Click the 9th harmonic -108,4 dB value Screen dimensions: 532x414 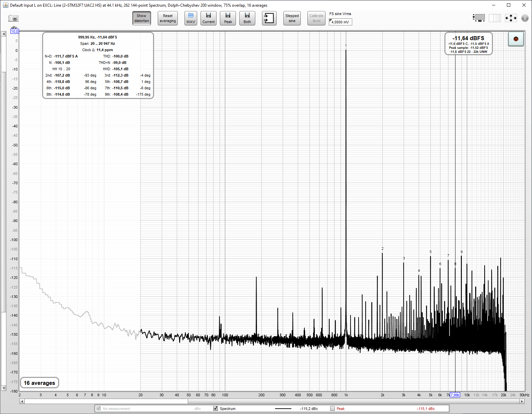[120, 94]
